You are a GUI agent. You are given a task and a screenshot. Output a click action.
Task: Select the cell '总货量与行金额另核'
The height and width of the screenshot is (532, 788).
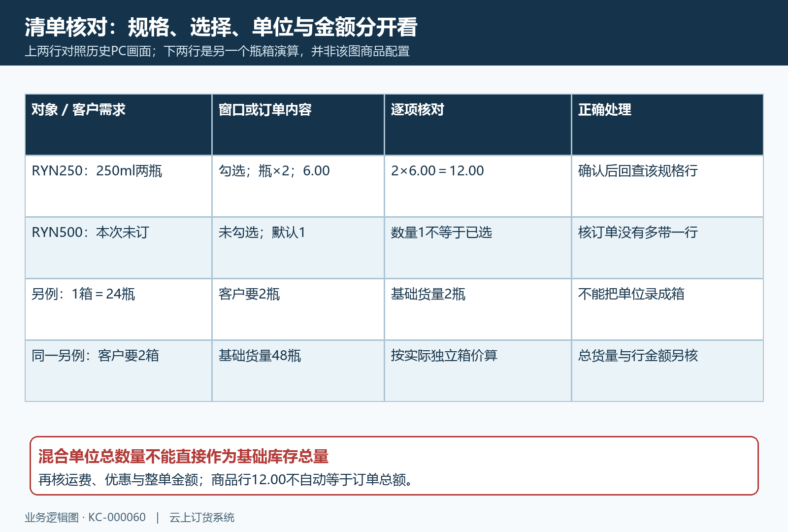tap(667, 371)
